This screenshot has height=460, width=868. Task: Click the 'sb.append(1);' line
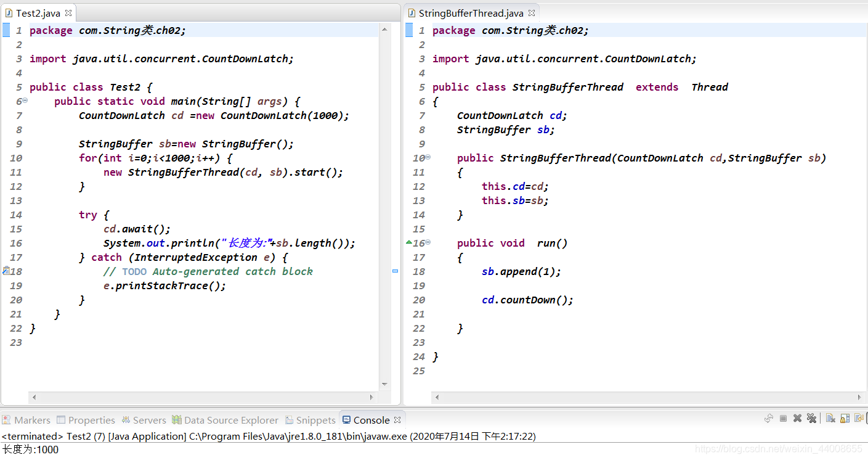pos(521,271)
